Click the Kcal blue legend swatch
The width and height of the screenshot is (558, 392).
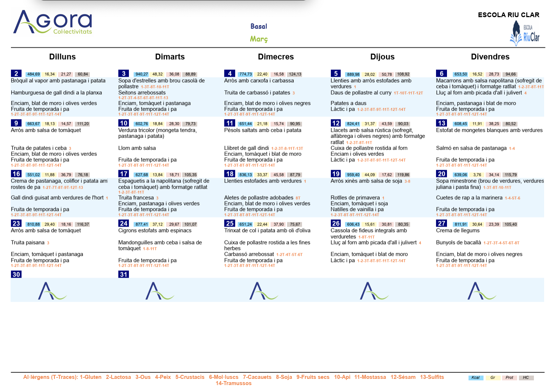click(475, 378)
